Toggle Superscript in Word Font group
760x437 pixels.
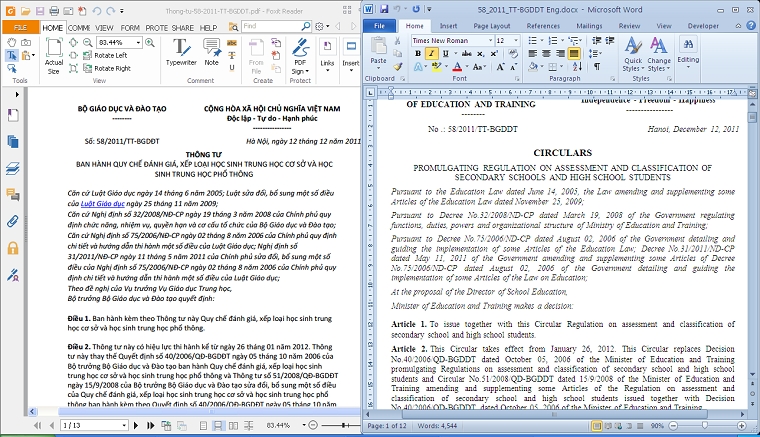(x=494, y=54)
